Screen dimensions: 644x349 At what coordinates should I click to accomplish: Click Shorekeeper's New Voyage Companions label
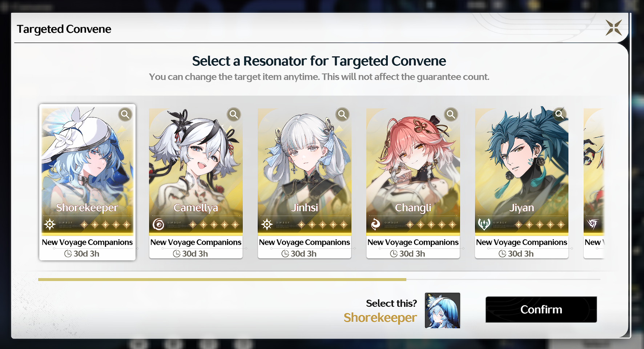pos(87,242)
